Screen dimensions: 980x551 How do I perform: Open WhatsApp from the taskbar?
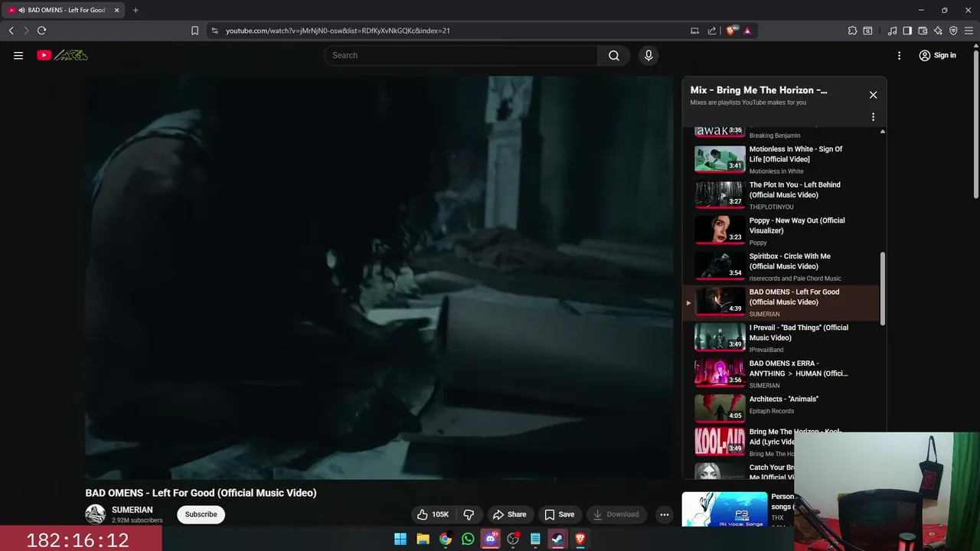(468, 539)
